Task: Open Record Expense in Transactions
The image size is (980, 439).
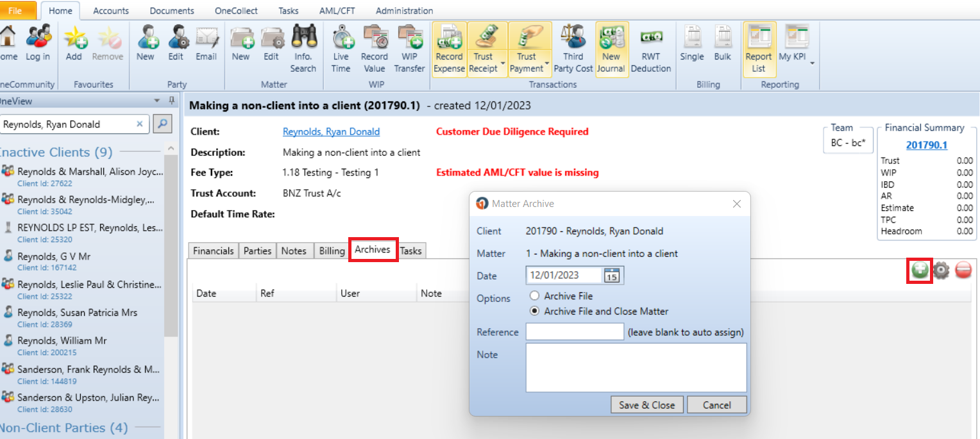Action: click(449, 50)
